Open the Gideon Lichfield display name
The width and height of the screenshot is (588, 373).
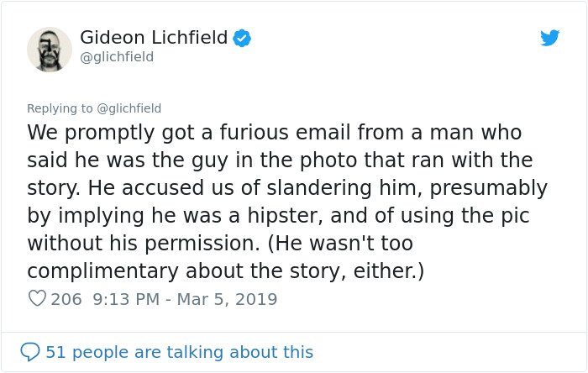coord(154,38)
